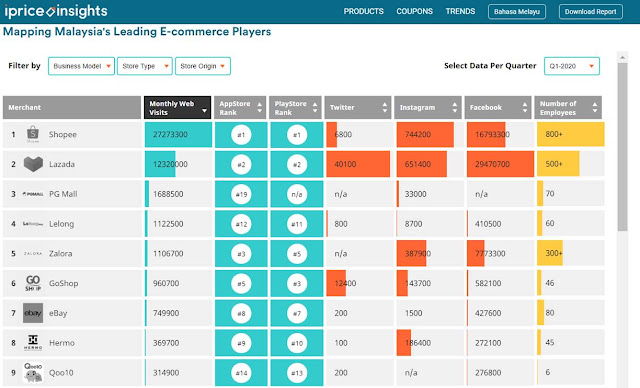Open the Business Model filter dropdown
Viewport: 640px width, 388px height.
(81, 66)
